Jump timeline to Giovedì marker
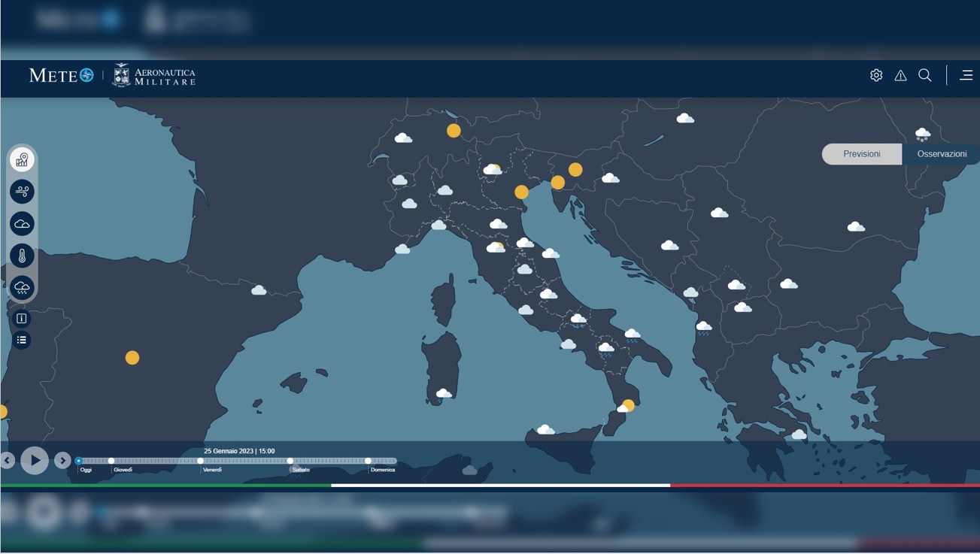Screen dimensions: 980x554 [111, 461]
